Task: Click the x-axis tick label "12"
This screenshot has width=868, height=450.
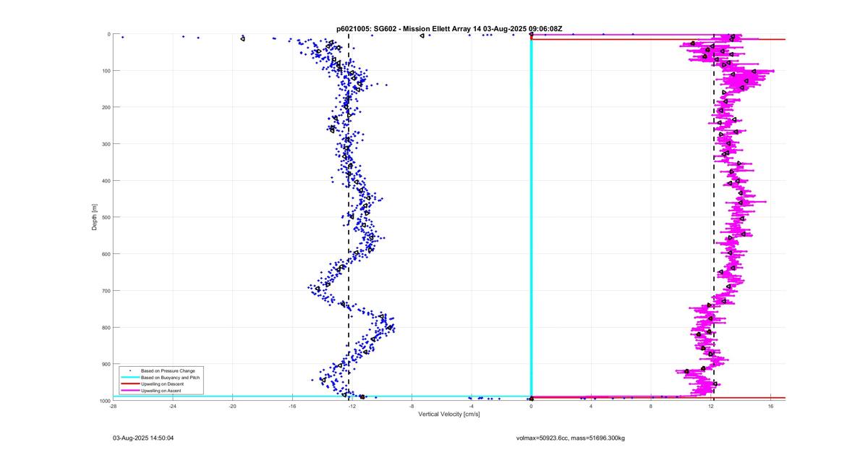Action: [x=711, y=407]
